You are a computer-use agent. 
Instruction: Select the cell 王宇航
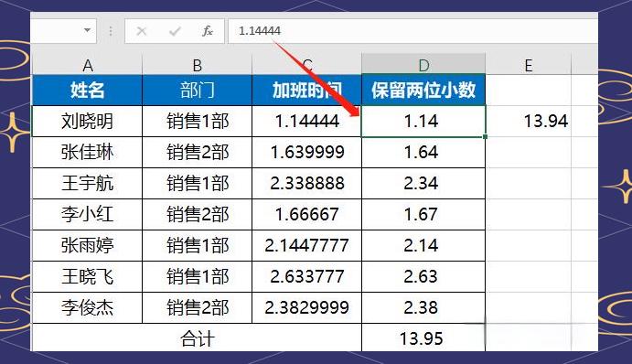(87, 184)
